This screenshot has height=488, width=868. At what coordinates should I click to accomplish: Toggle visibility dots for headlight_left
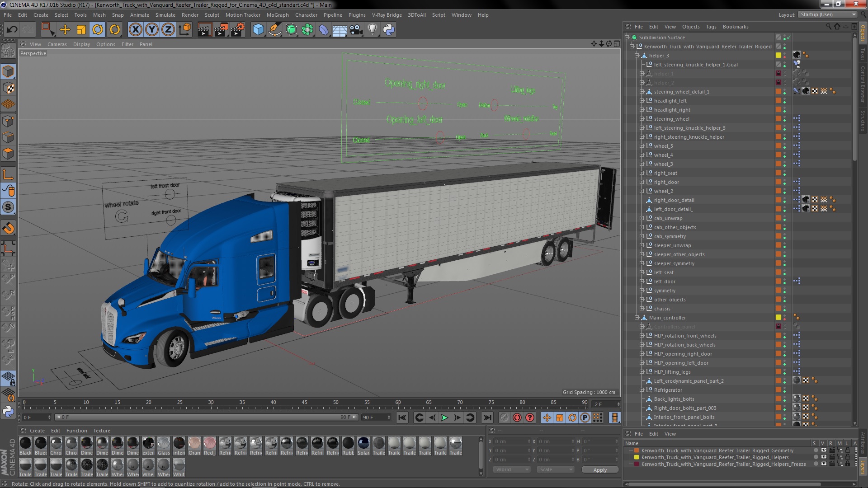pos(785,101)
